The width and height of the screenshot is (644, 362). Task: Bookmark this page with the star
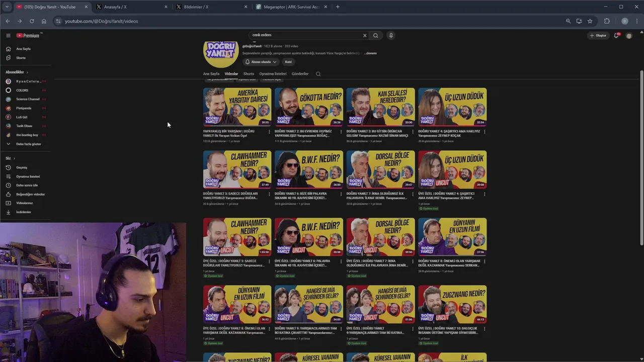[590, 21]
